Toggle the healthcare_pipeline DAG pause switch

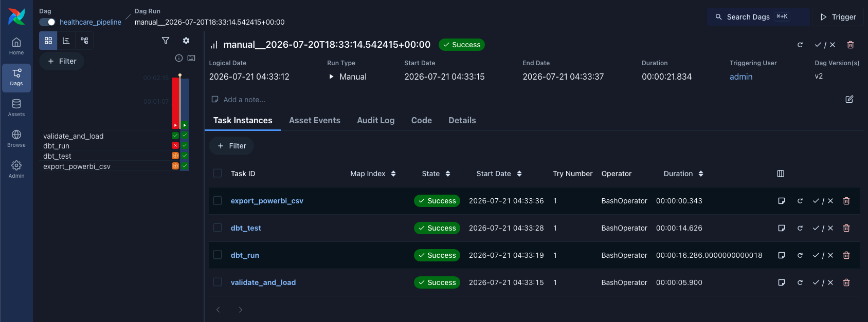coord(47,22)
